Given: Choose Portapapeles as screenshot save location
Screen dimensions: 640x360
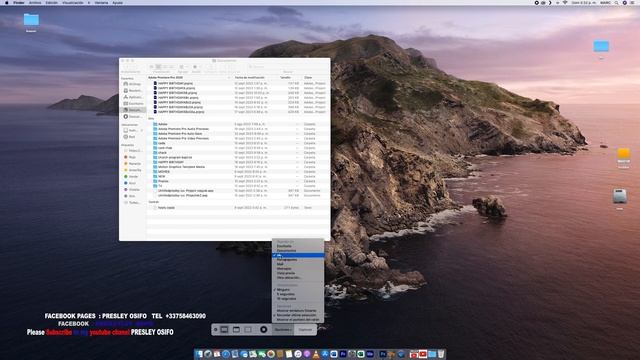Looking at the screenshot, I should click(x=287, y=260).
